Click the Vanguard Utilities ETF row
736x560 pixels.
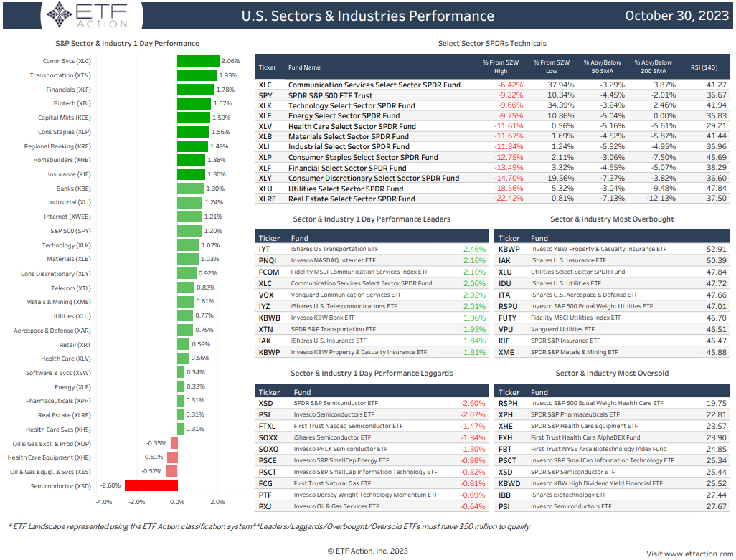click(x=612, y=329)
